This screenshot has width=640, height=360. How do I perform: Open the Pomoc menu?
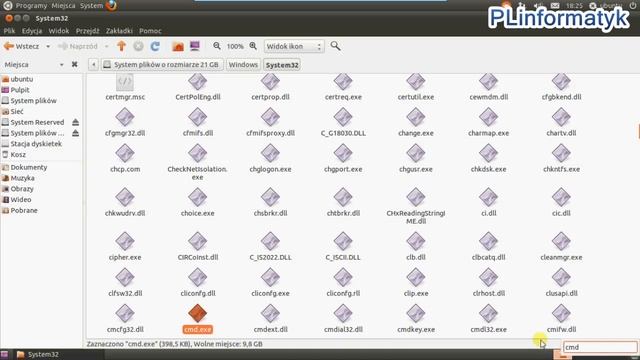coord(150,31)
